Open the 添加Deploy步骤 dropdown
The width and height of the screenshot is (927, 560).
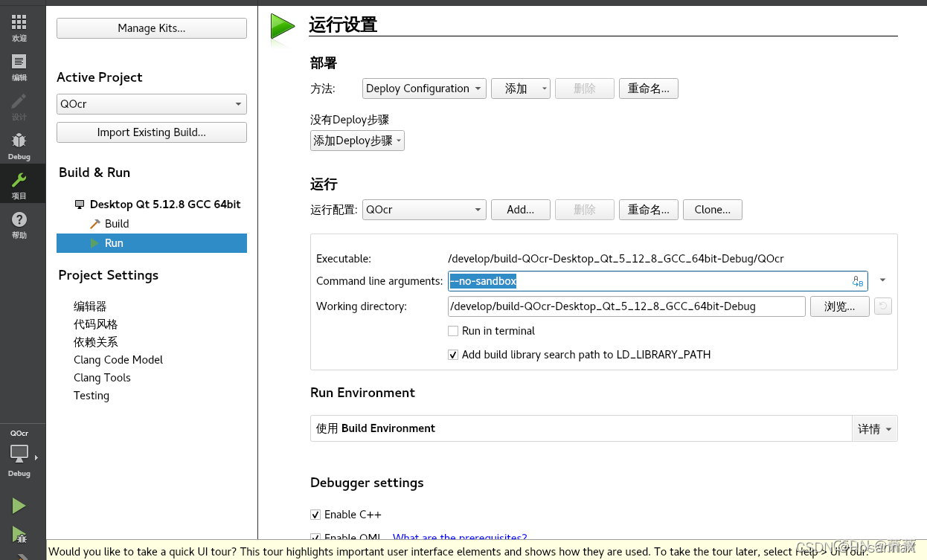357,140
